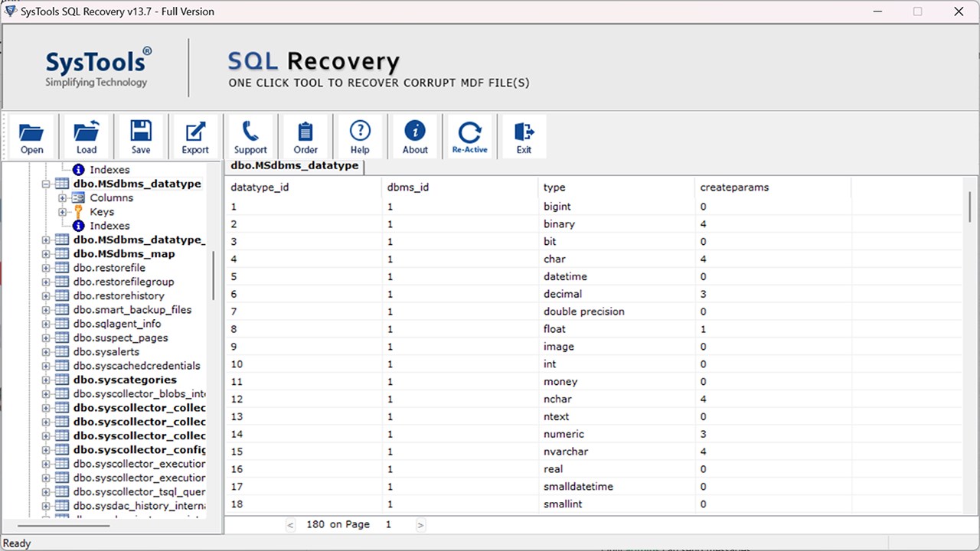Click the dbo.suspect_pages table icon
The width and height of the screenshot is (980, 551).
pyautogui.click(x=62, y=337)
